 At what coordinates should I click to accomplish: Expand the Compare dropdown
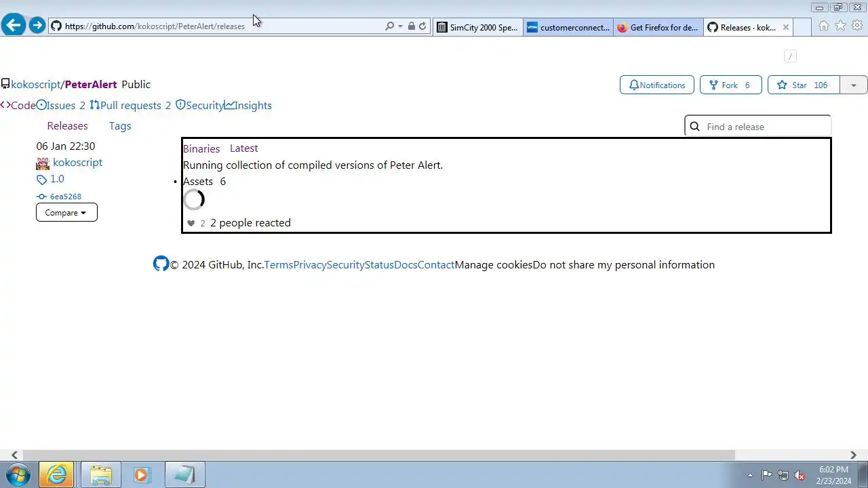[x=66, y=212]
